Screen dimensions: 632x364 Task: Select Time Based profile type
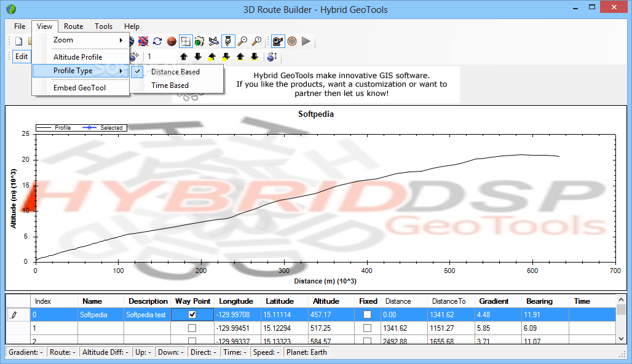pyautogui.click(x=177, y=85)
